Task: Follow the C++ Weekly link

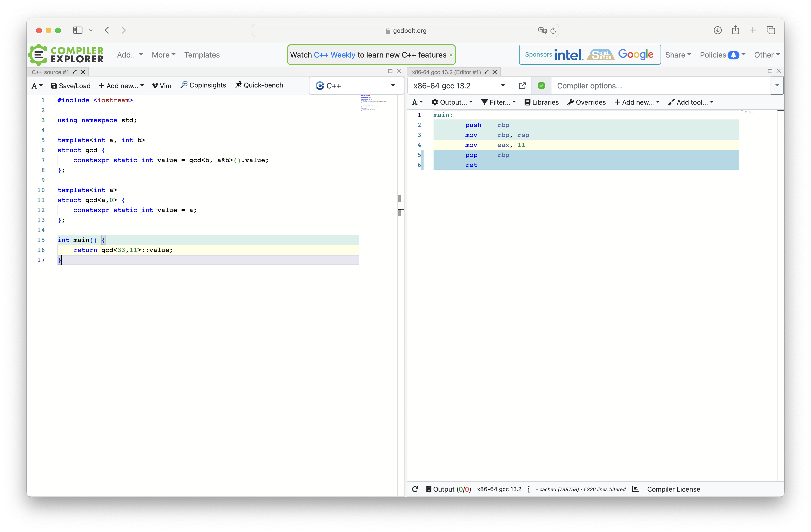Action: (x=334, y=55)
